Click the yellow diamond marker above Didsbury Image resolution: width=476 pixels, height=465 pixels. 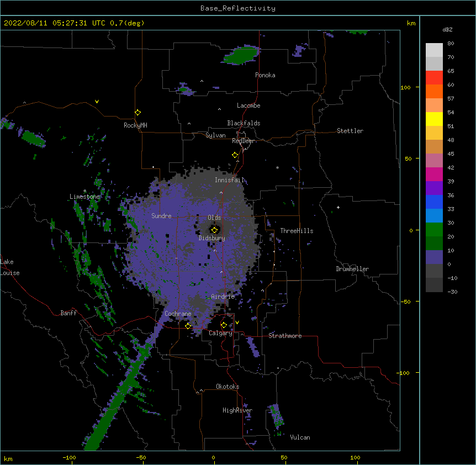(214, 230)
